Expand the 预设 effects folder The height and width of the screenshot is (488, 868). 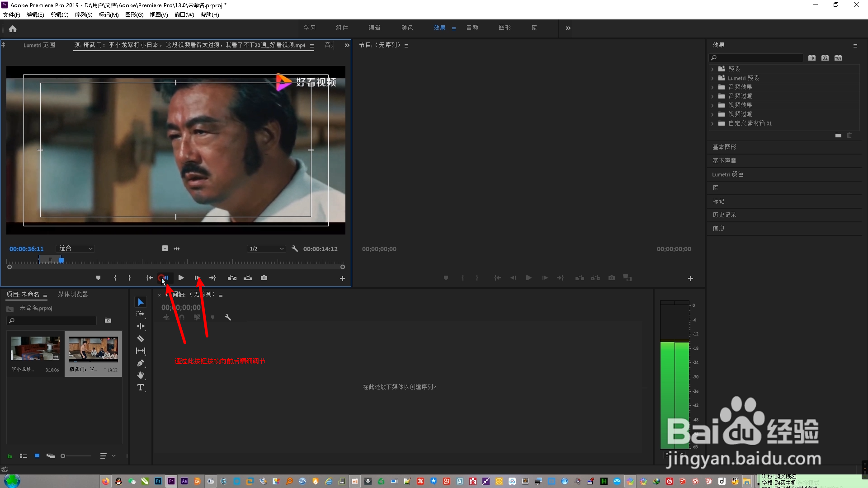pos(712,69)
